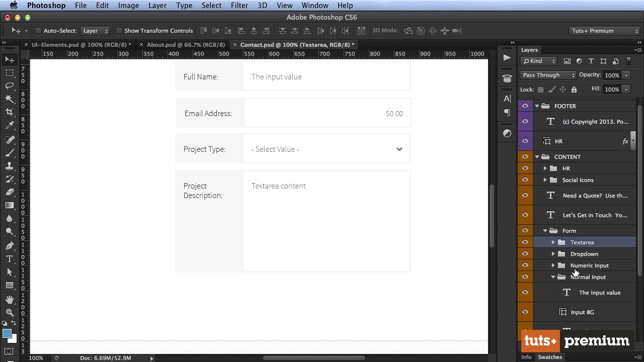Expand the Dropdown layer group

click(x=553, y=254)
